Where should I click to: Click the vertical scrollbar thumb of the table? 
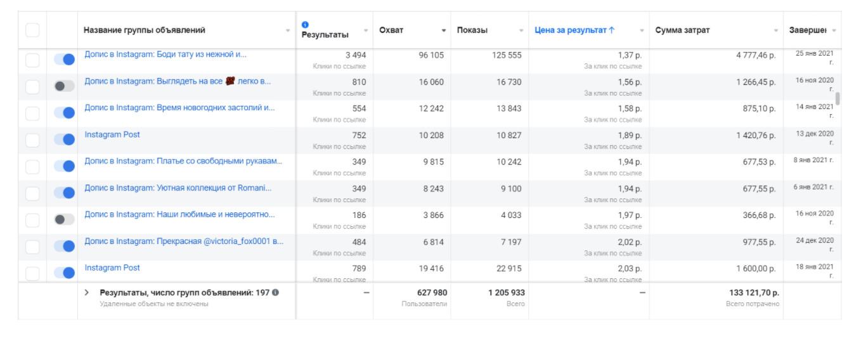tap(838, 98)
